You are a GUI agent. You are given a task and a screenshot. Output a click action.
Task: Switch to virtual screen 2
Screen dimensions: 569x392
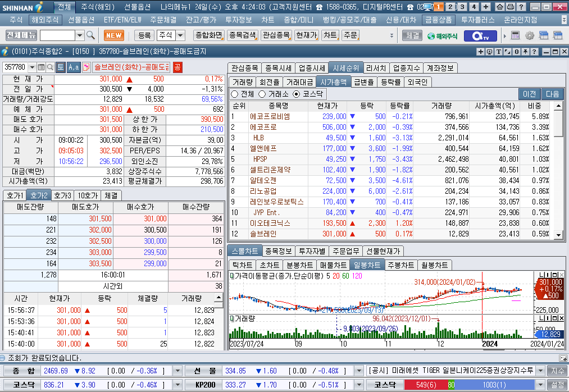pos(450,7)
